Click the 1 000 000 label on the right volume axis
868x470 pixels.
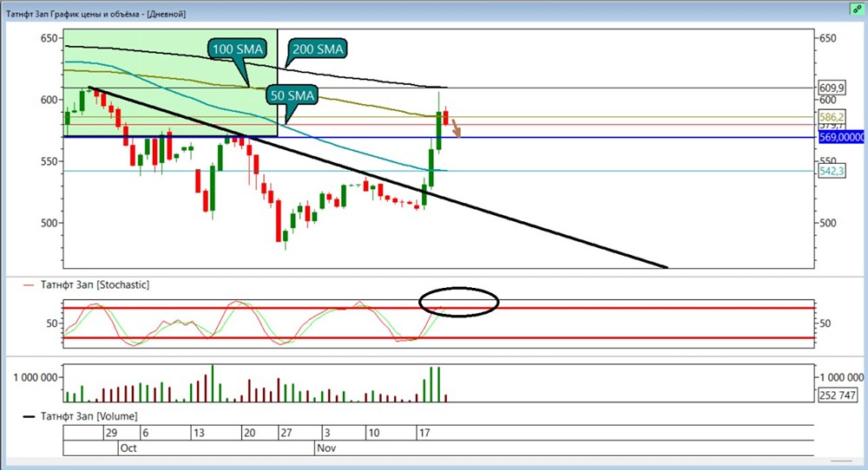coord(841,377)
